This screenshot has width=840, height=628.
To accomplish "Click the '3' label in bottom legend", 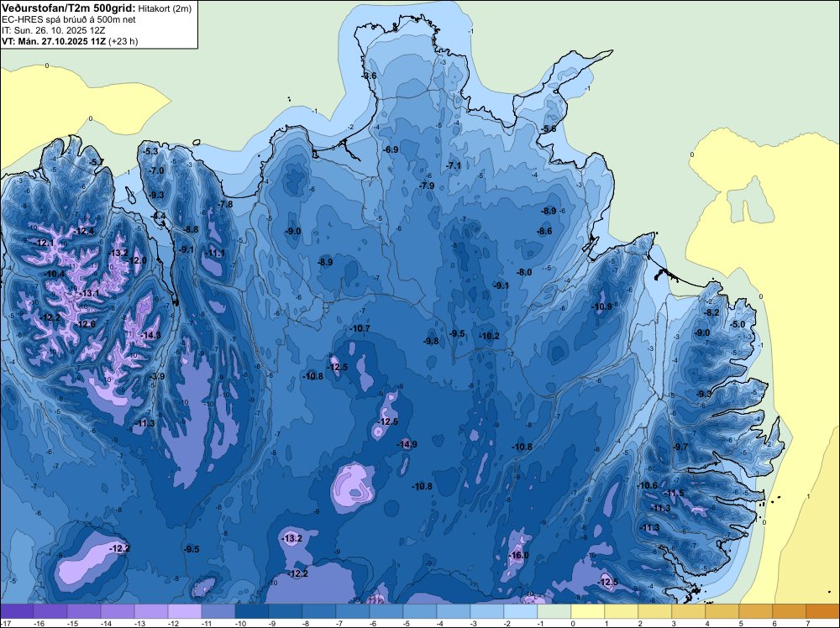I will point(674,623).
